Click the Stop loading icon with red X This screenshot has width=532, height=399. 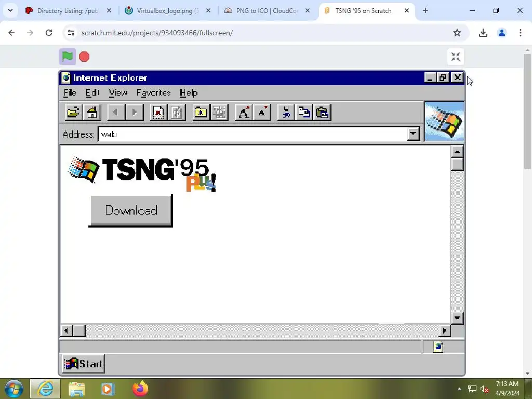point(158,112)
